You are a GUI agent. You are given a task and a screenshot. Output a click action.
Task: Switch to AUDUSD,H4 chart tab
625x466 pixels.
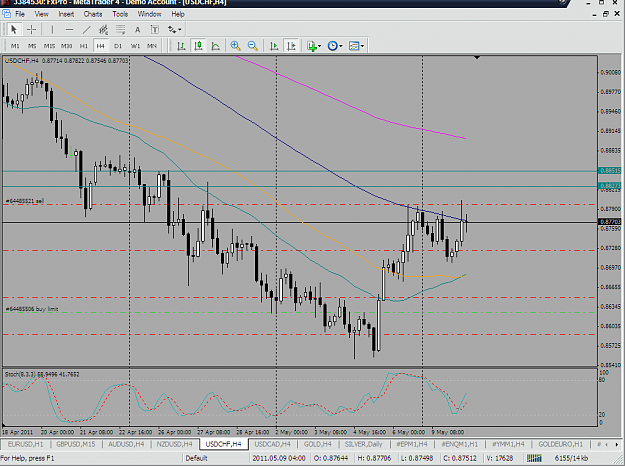point(126,444)
